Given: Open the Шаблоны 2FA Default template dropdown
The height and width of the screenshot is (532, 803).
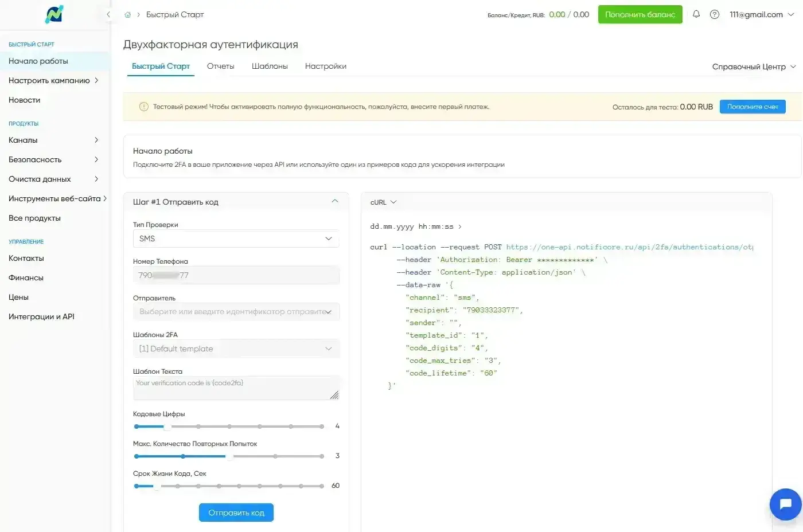Looking at the screenshot, I should [236, 349].
